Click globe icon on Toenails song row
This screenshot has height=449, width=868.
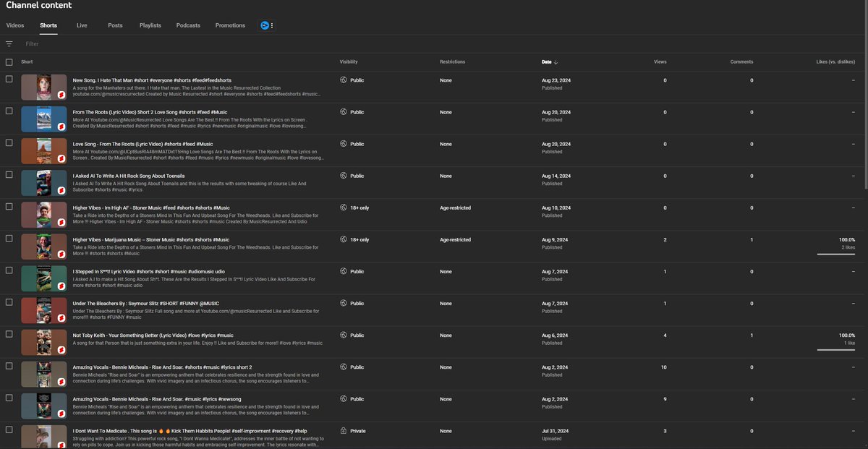pyautogui.click(x=344, y=176)
